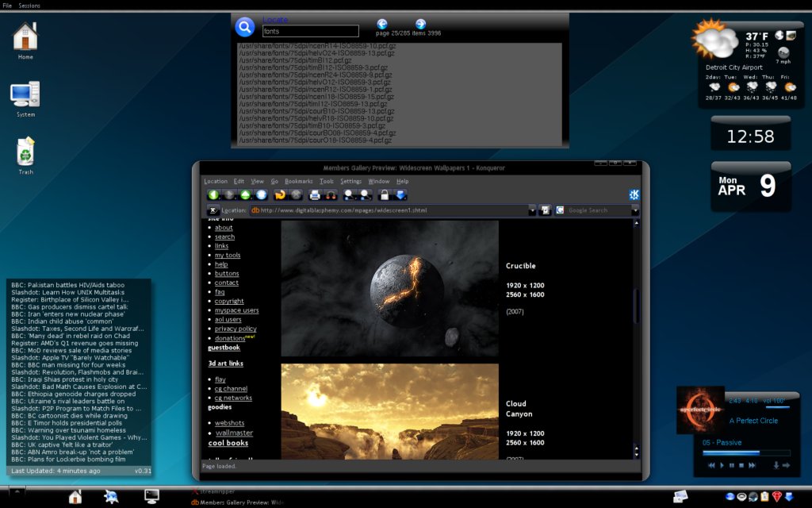Open the Konqueror Home URL icon
The width and height of the screenshot is (812, 508).
tap(262, 195)
